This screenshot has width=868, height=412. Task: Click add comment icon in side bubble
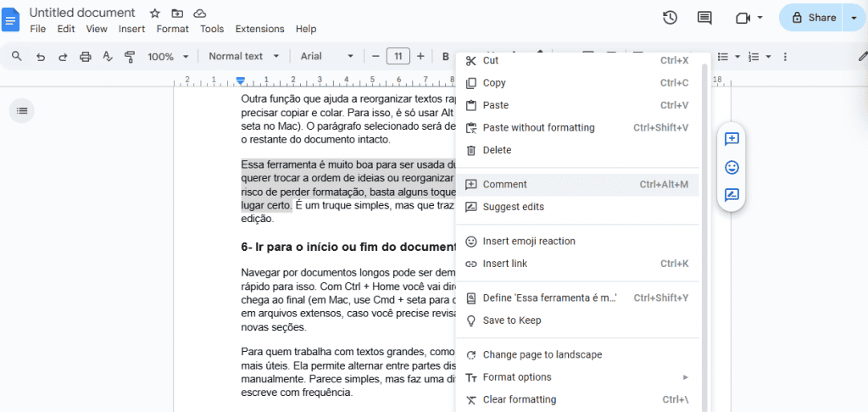pyautogui.click(x=732, y=140)
